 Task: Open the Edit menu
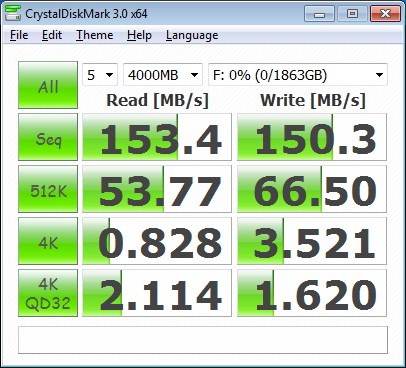pyautogui.click(x=52, y=35)
